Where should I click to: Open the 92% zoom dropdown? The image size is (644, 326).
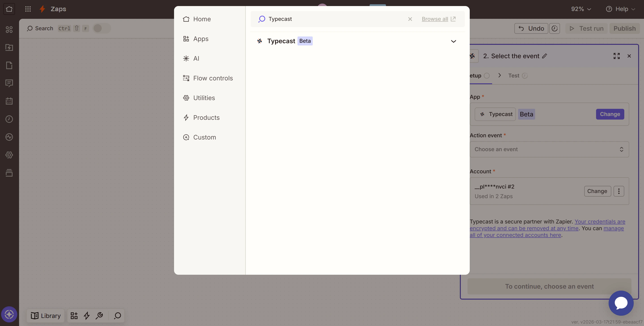click(581, 9)
